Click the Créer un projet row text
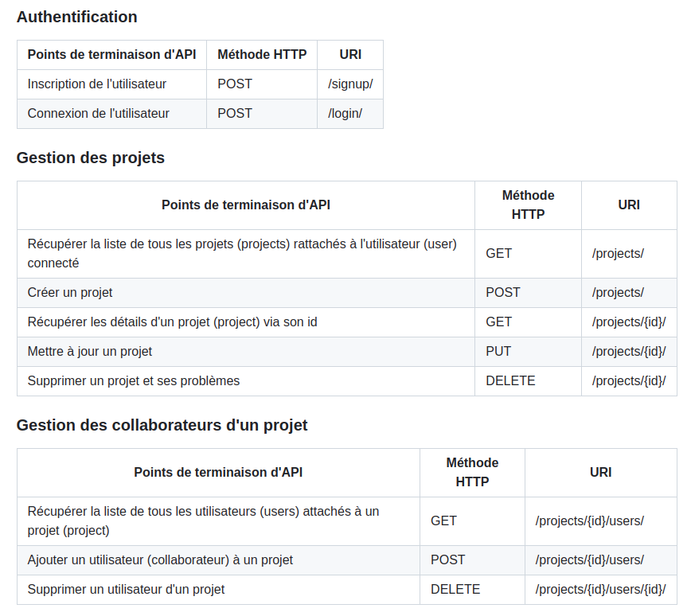Viewport: 691px width, 616px height. tap(70, 292)
